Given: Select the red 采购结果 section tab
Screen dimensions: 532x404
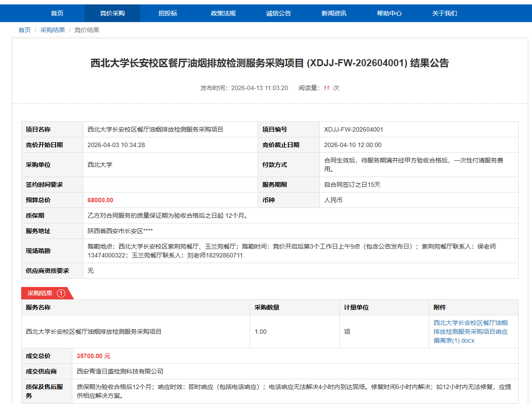Looking at the screenshot, I should point(40,293).
